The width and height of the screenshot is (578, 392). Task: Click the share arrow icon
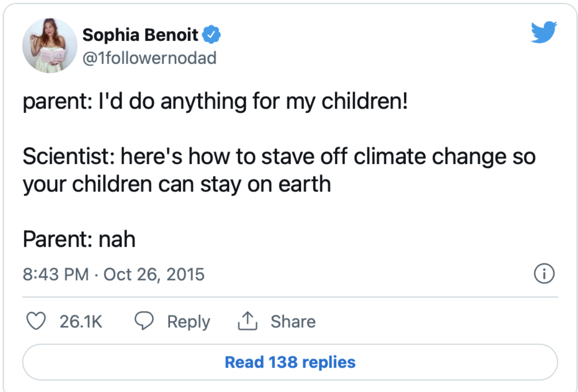(248, 322)
